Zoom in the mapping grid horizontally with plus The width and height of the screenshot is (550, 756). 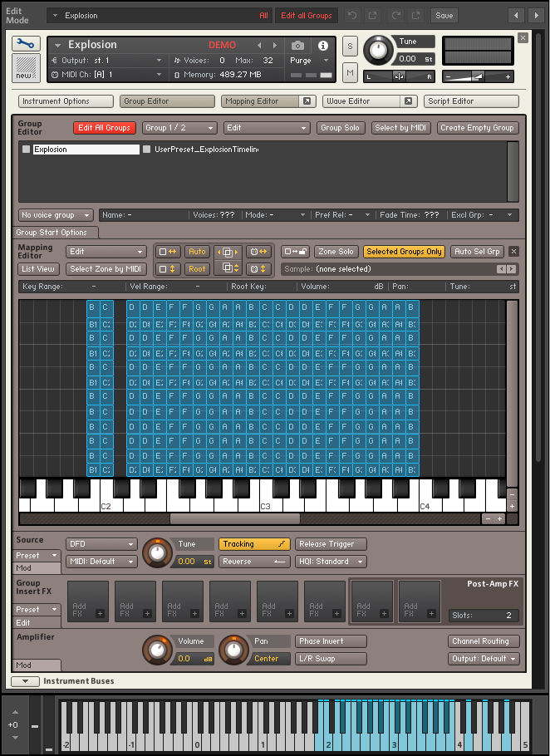[500, 518]
